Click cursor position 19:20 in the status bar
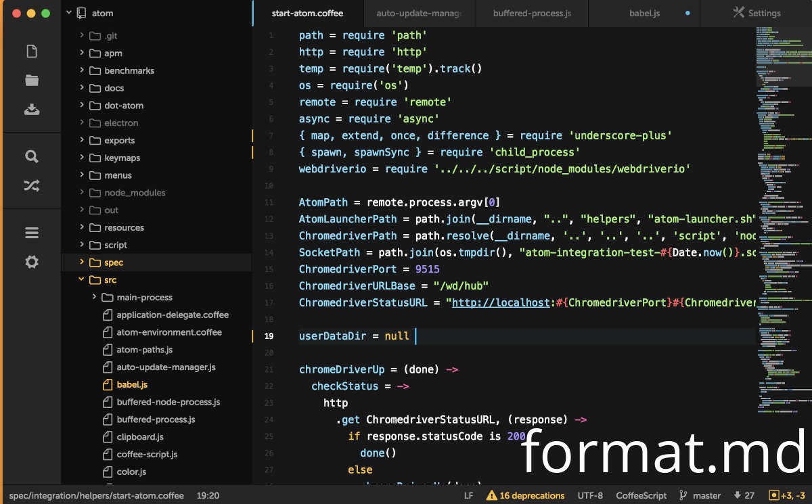The width and height of the screenshot is (812, 504). click(208, 495)
